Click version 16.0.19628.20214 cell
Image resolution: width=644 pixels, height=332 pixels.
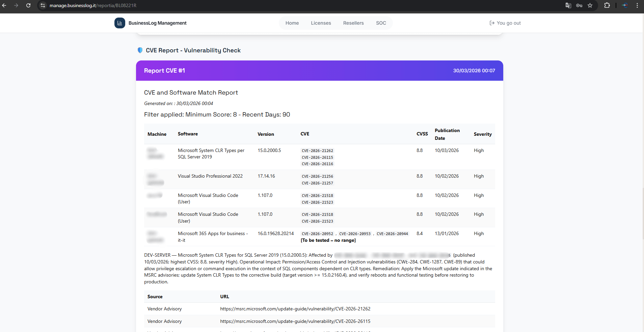[276, 233]
